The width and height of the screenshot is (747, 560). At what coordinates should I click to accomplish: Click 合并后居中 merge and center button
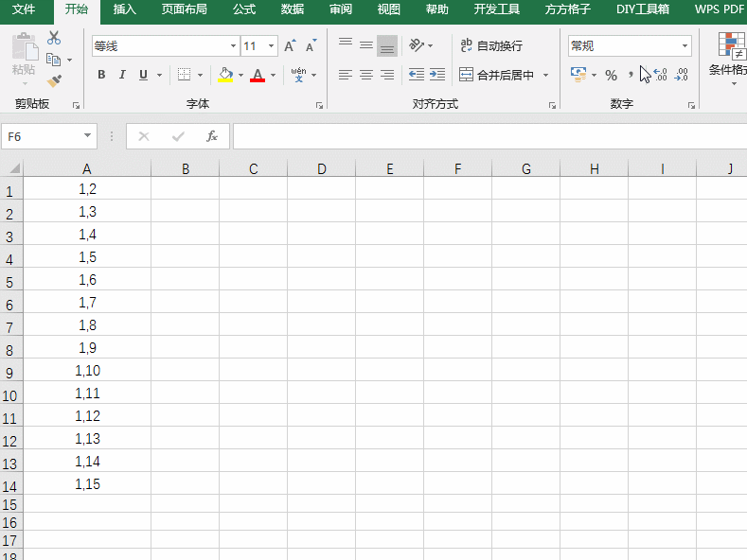[x=496, y=75]
